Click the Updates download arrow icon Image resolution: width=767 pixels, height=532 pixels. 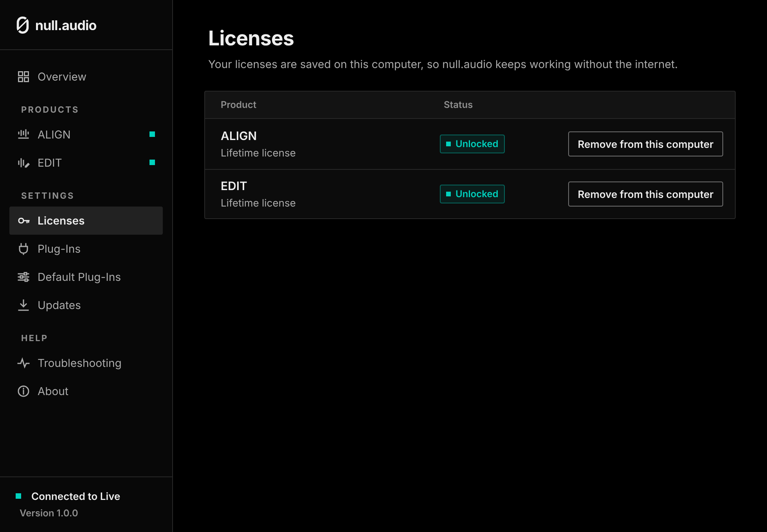[23, 305]
